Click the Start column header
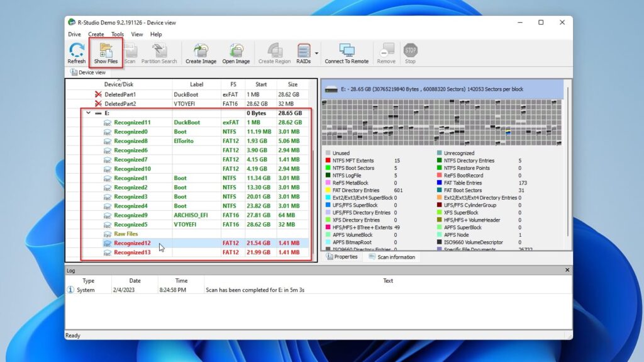644x362 pixels. pyautogui.click(x=261, y=84)
